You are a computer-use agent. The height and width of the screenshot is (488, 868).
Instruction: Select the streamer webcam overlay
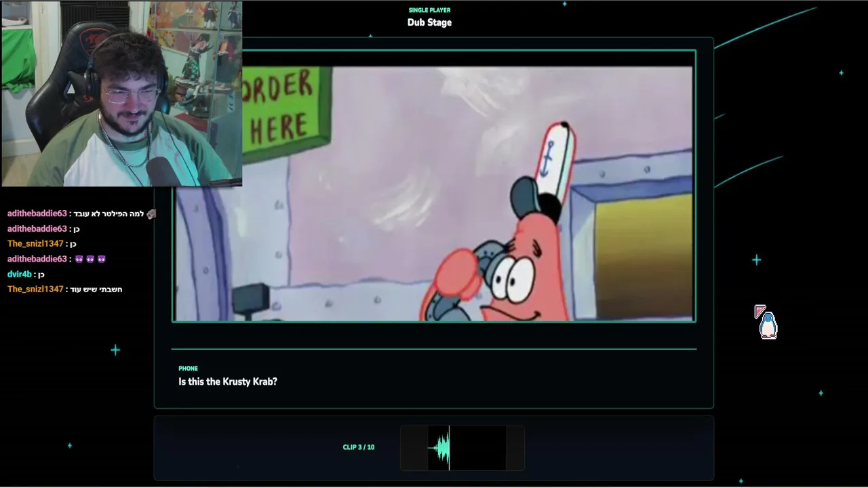pos(121,94)
